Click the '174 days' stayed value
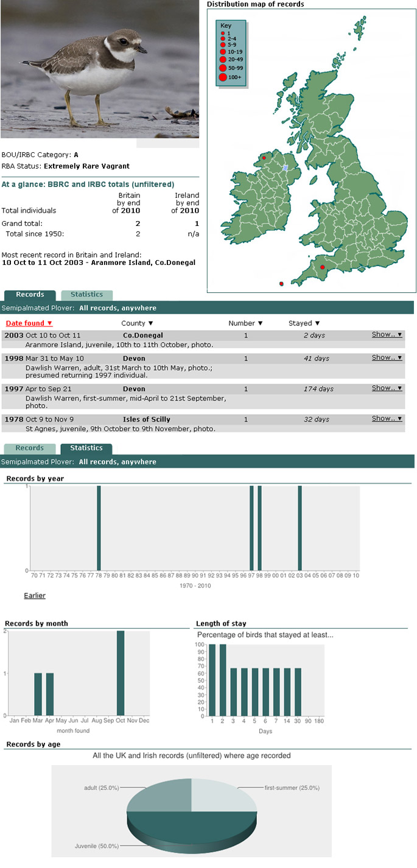 (318, 389)
